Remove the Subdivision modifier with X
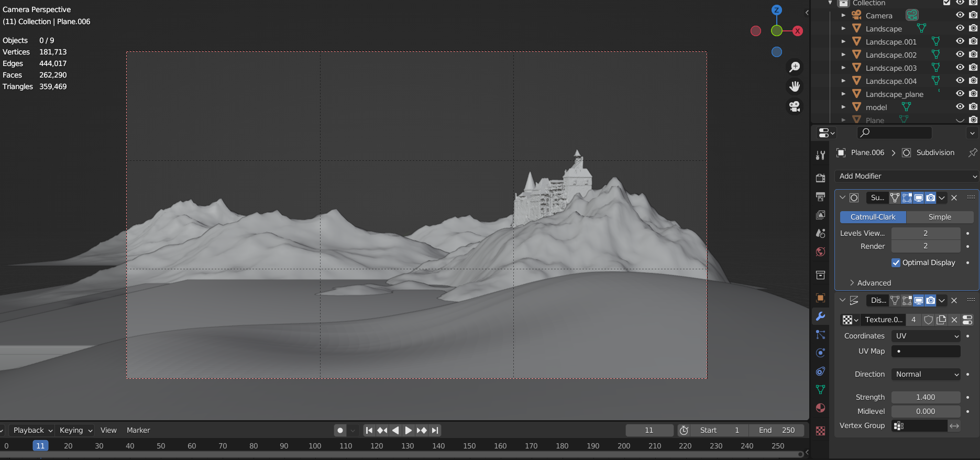Screen dimensions: 980x460 (954, 198)
